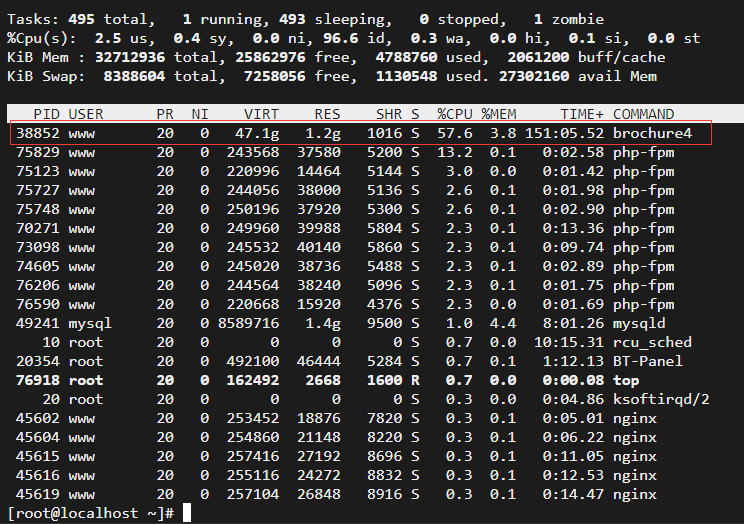Click the USER column header
Screen dimensions: 744x524
tap(86, 114)
